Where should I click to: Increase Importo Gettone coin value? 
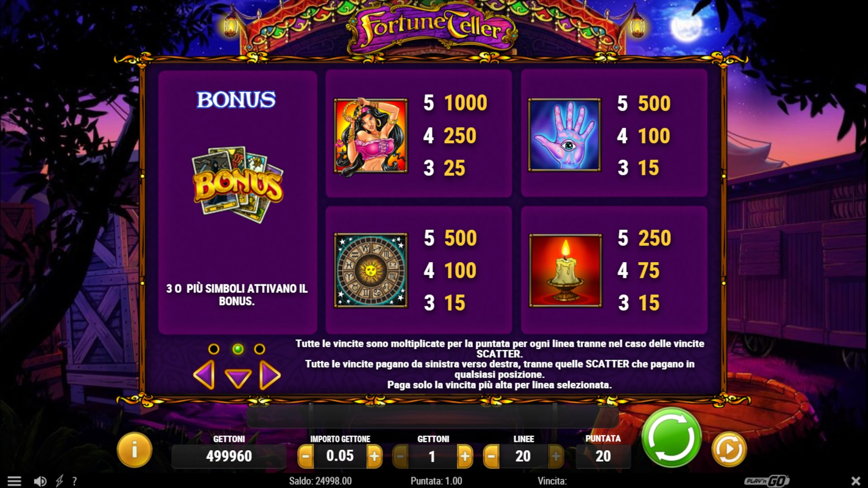point(374,456)
